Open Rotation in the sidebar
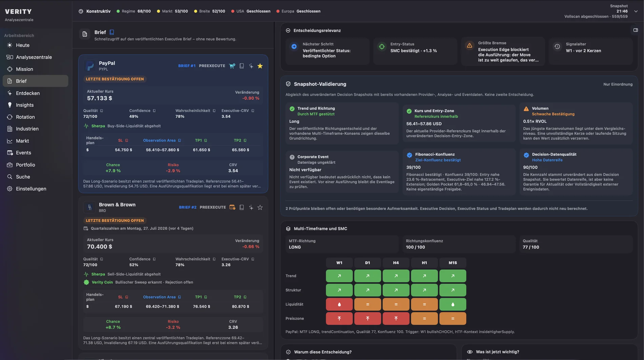This screenshot has width=644, height=360. tap(36, 117)
